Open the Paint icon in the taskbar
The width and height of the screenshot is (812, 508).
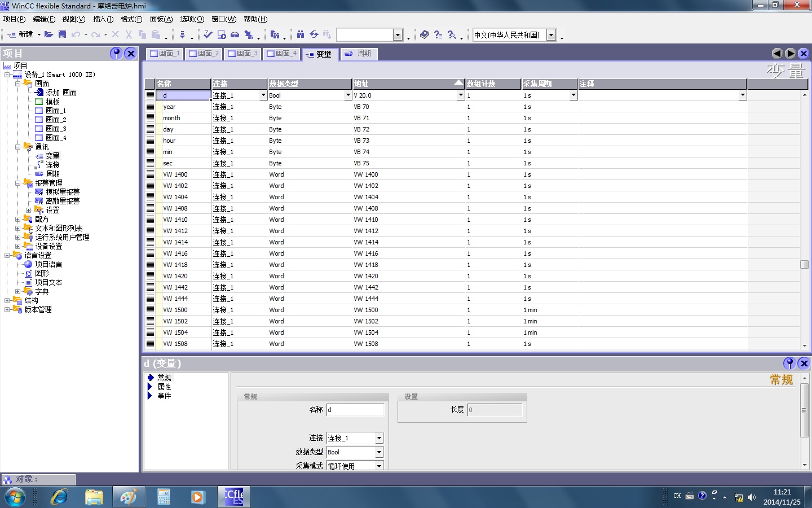point(129,497)
